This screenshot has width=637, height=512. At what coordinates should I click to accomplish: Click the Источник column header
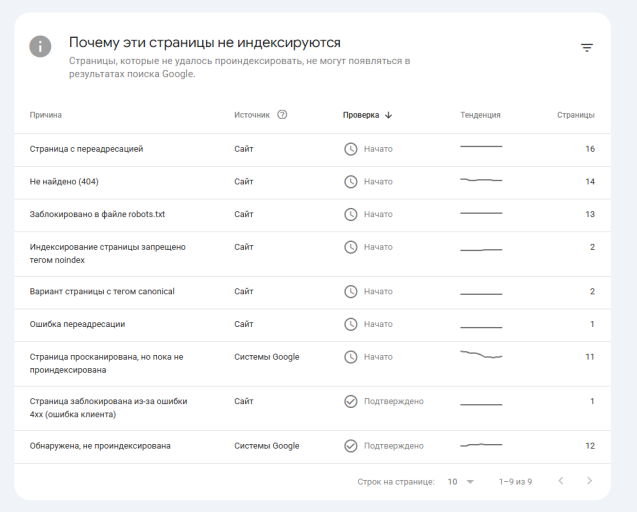252,115
